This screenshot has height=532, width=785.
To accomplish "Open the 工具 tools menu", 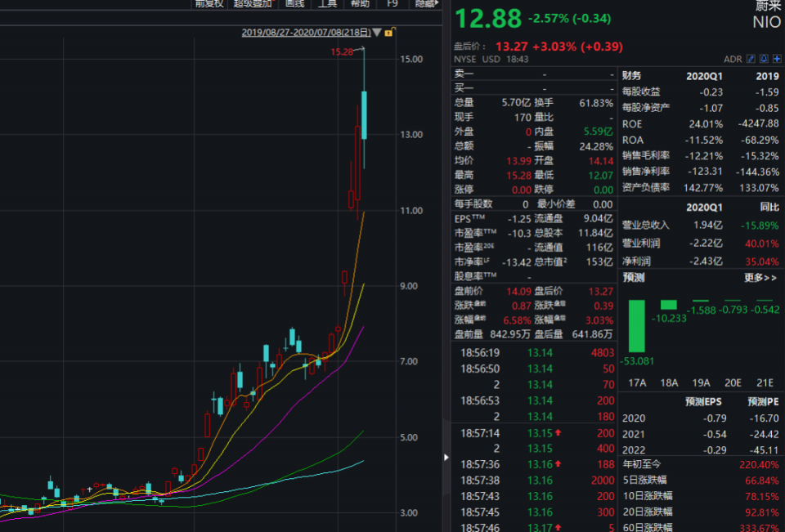I will point(327,3).
